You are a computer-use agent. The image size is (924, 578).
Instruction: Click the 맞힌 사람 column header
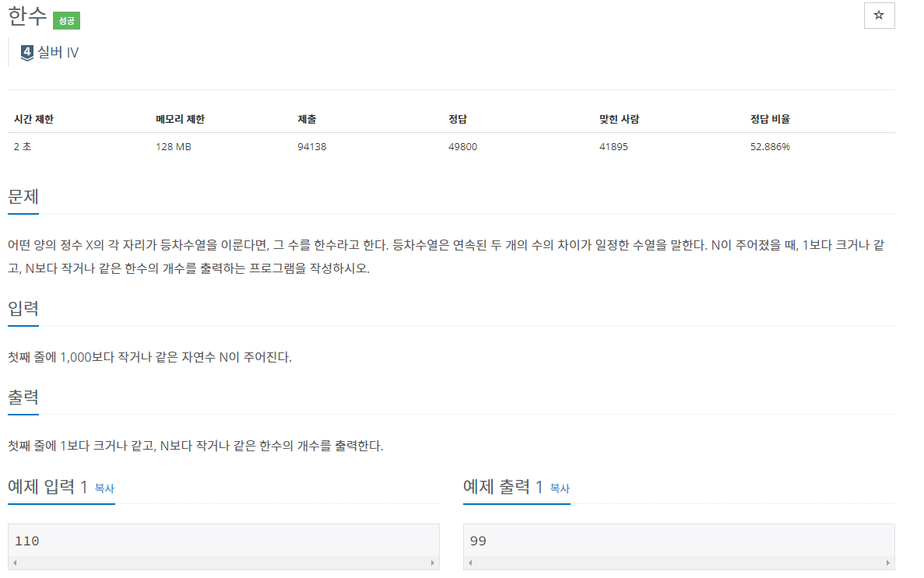(619, 119)
